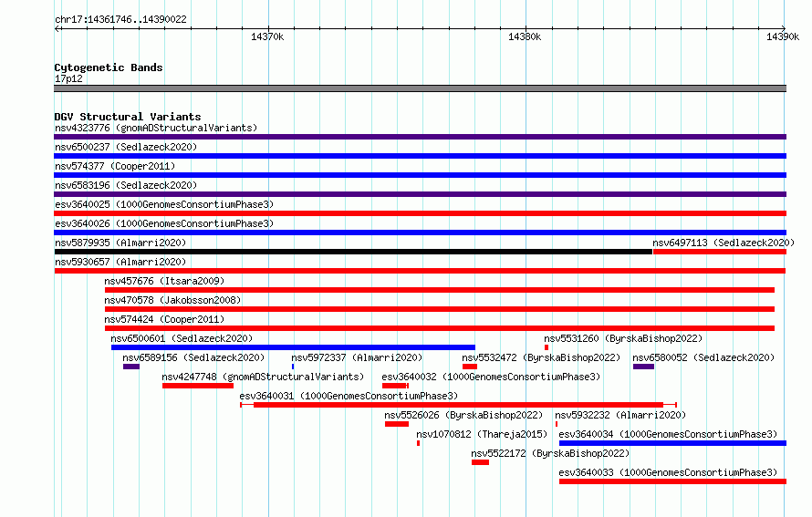The height and width of the screenshot is (517, 812).
Task: Select esv3640026 1000GenomesConsortiumPhase3 variant label
Action: point(164,223)
